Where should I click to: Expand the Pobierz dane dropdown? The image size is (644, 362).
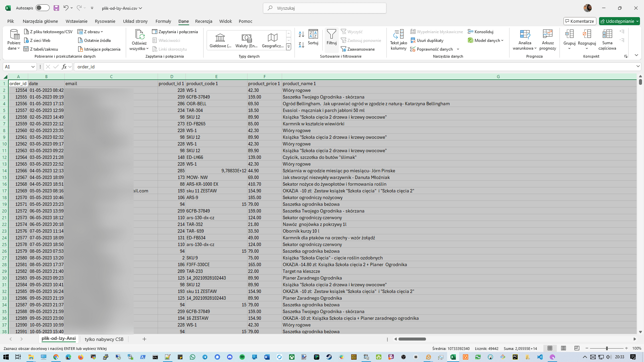(x=14, y=48)
